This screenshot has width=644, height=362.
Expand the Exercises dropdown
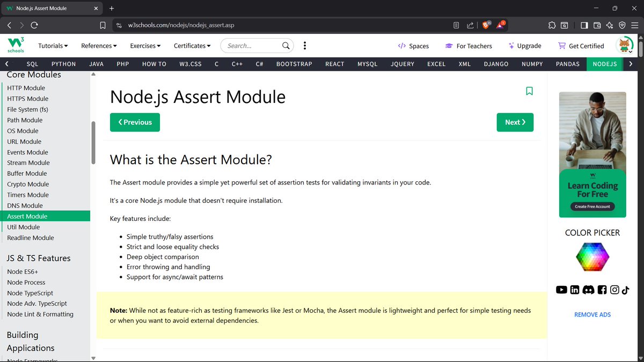146,46
